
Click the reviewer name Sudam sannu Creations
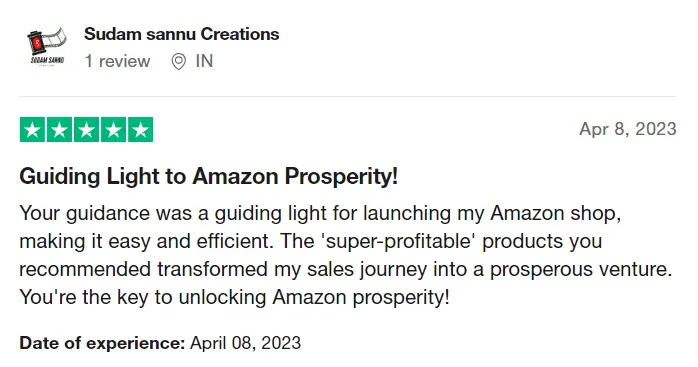[182, 34]
